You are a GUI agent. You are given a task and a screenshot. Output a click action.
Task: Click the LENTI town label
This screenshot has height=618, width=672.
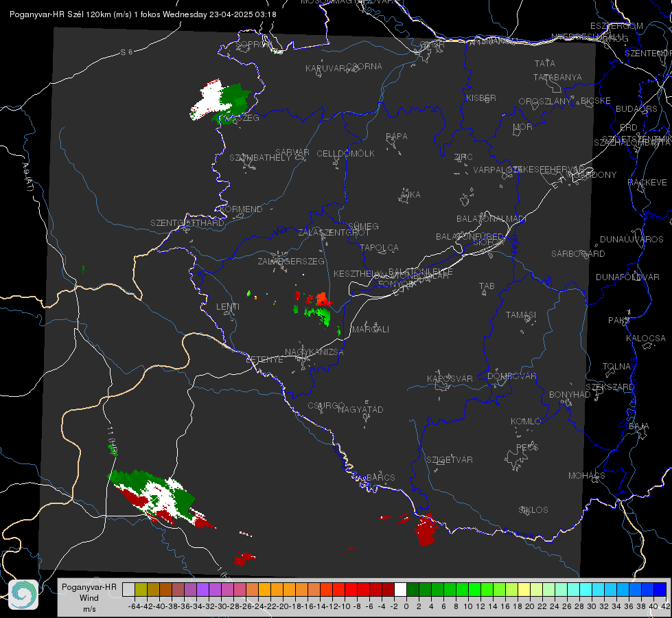point(228,307)
